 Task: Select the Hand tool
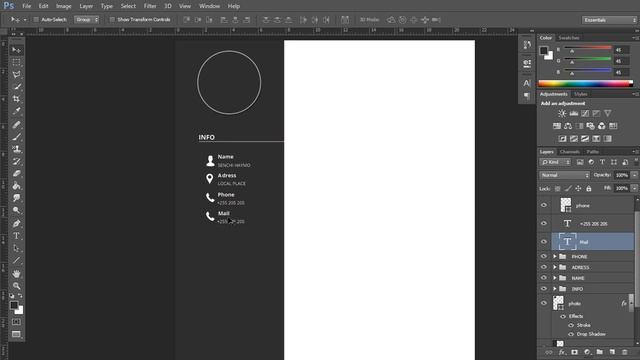[x=16, y=273]
